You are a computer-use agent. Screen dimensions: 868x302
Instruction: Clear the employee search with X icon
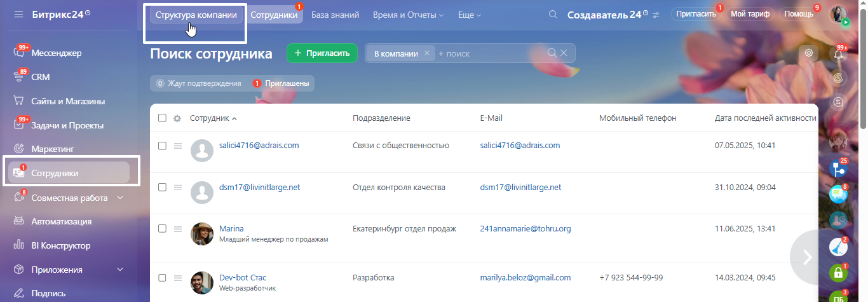coord(564,53)
